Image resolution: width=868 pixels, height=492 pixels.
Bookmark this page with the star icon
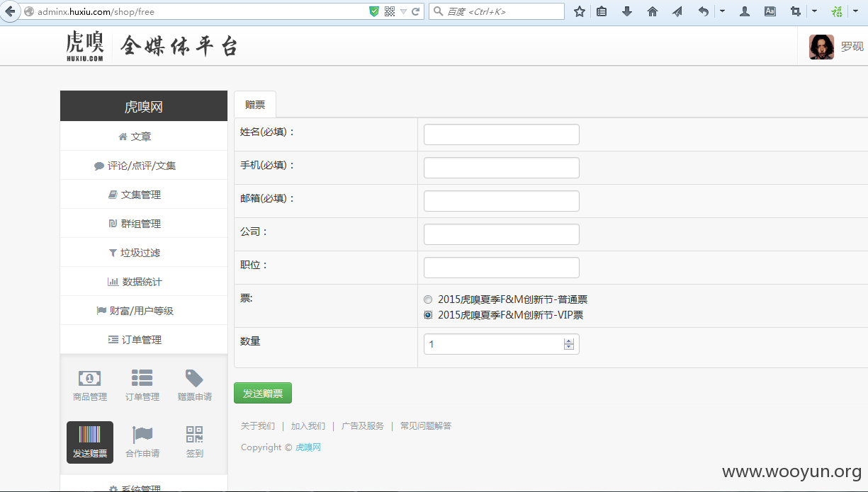(x=580, y=11)
